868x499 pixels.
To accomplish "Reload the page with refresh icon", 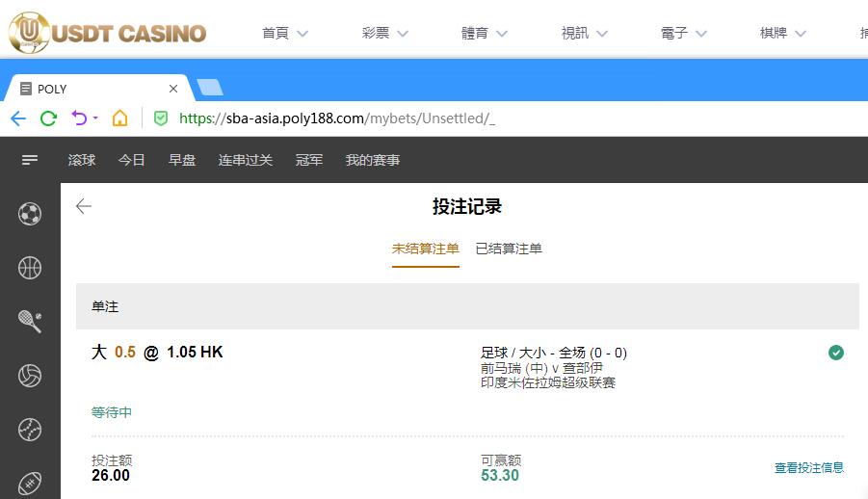I will 49,118.
